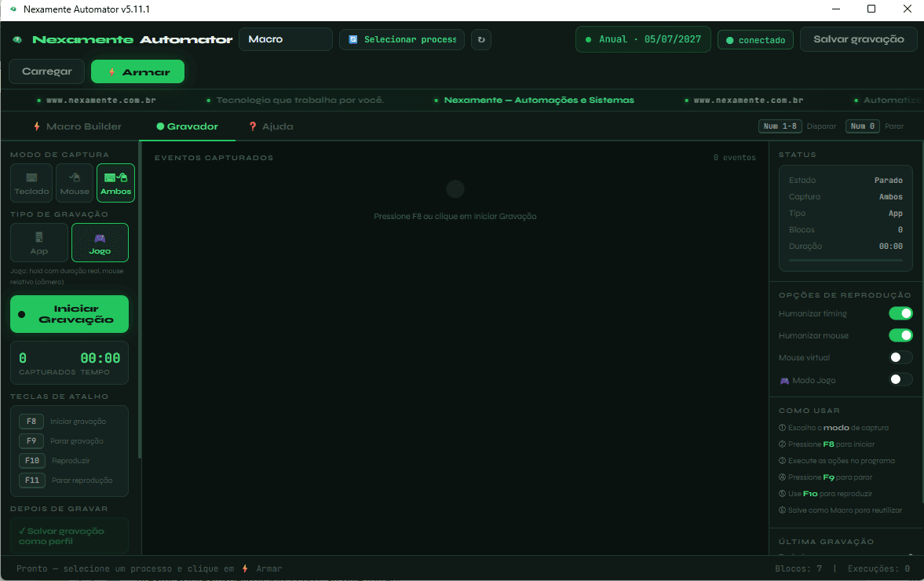This screenshot has width=924, height=581.
Task: Click the Num 1-8 Disparar key badge
Action: (780, 126)
